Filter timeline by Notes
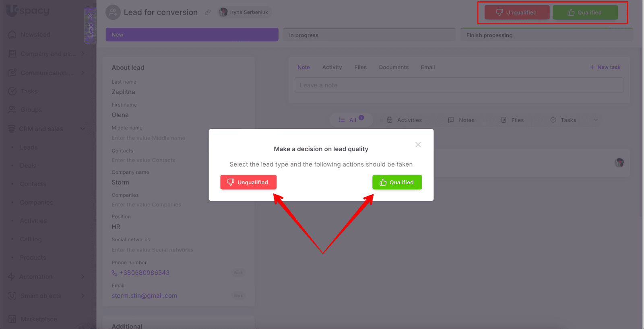This screenshot has width=644, height=329. coord(461,120)
